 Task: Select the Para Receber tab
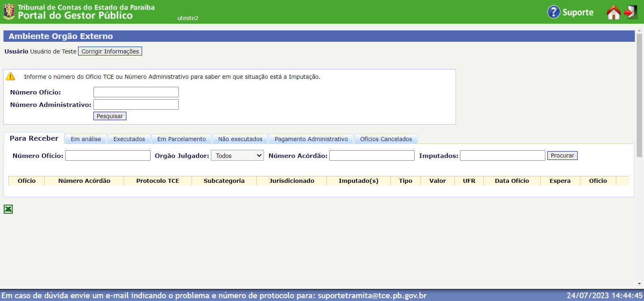[34, 138]
